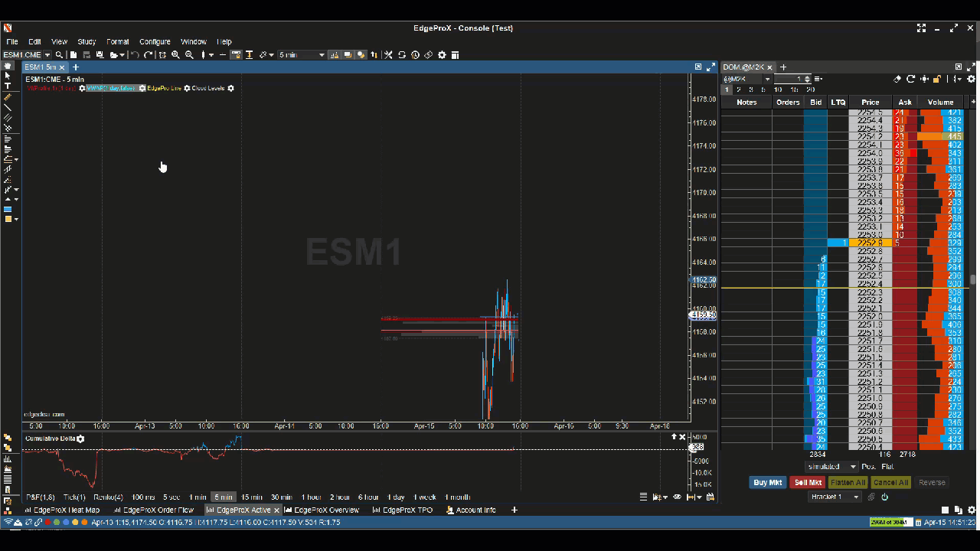Click the Flatten All button
This screenshot has height=551, width=980.
pos(848,482)
